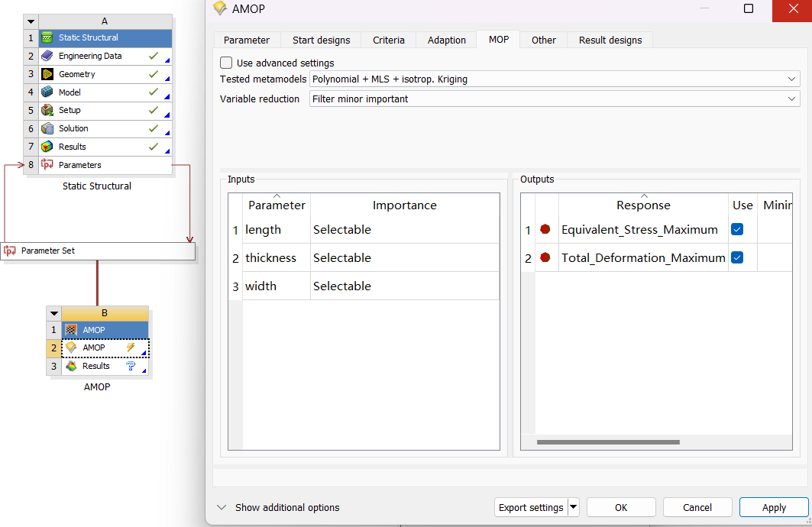Open the Adaption tab
Image resolution: width=812 pixels, height=527 pixels.
click(446, 40)
